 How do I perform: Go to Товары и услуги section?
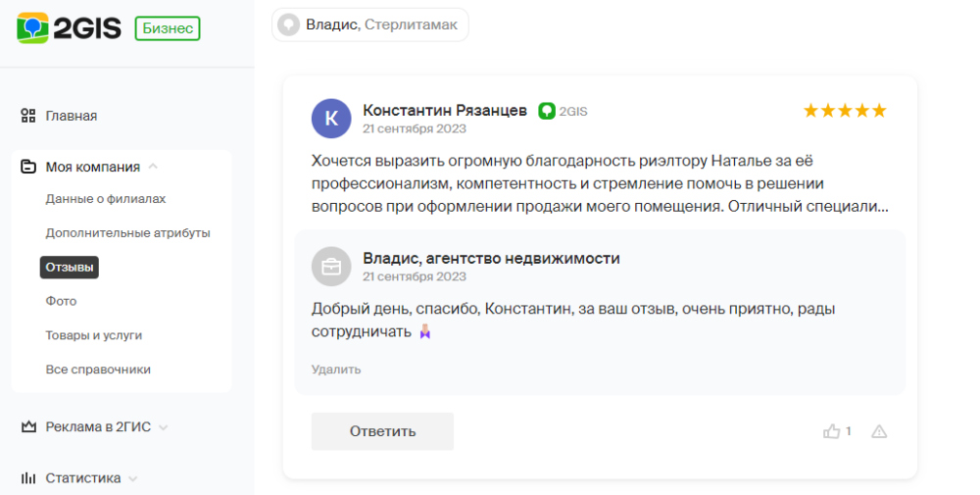(94, 335)
